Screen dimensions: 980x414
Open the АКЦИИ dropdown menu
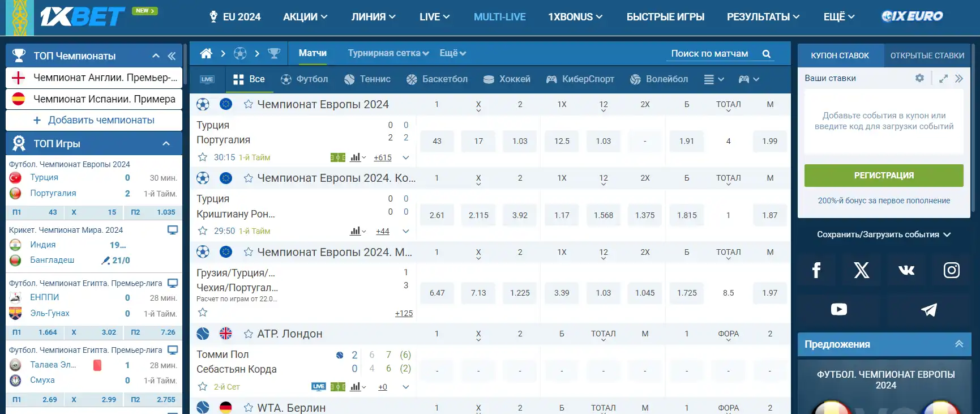pyautogui.click(x=305, y=17)
